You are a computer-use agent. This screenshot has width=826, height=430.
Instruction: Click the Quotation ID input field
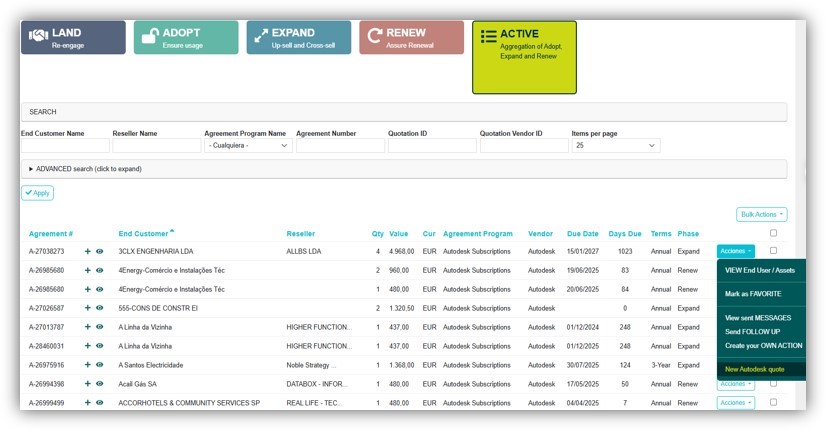[x=432, y=145]
